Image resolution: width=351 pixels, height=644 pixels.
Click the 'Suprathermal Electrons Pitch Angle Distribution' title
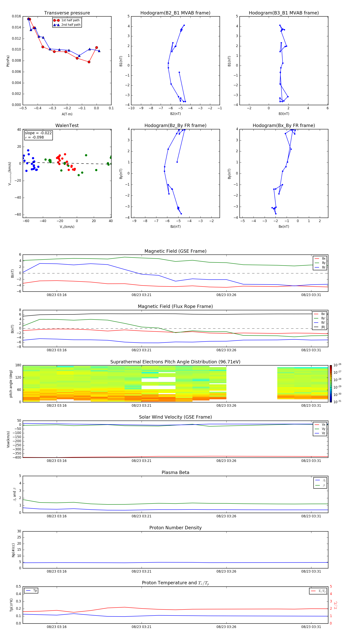175,362
